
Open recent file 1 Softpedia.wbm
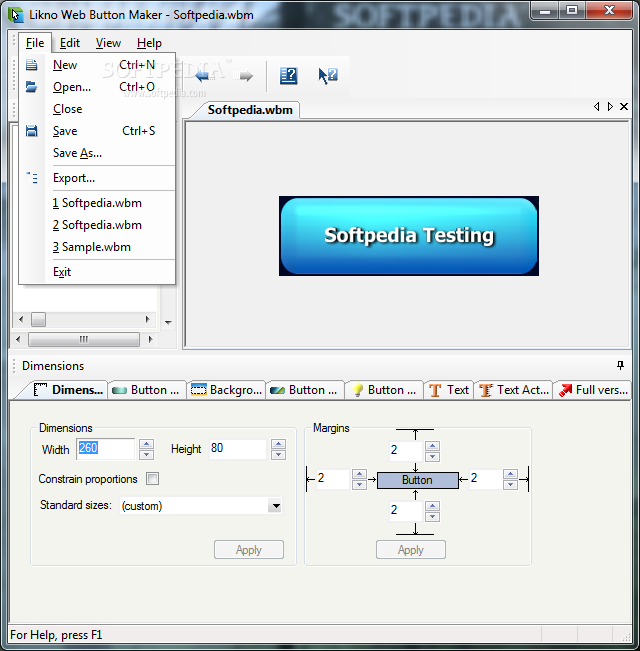97,203
